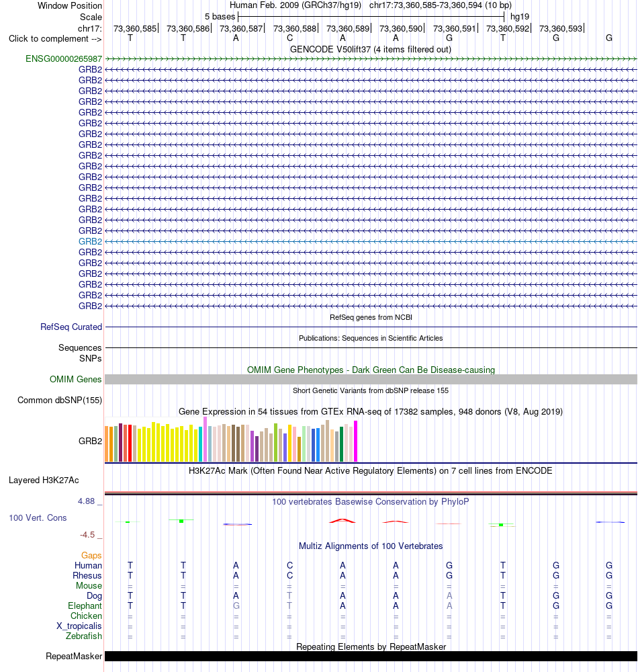
Task: Click the 'Zebrafish' alignment row label
Action: (x=84, y=636)
